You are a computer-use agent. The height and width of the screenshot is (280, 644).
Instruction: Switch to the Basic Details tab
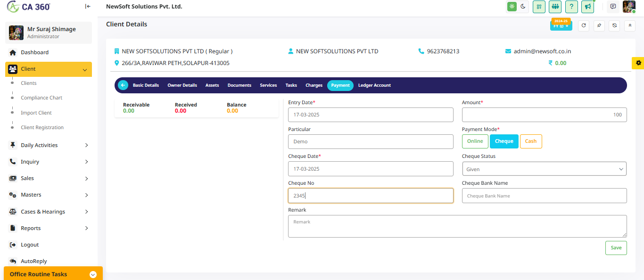point(146,85)
